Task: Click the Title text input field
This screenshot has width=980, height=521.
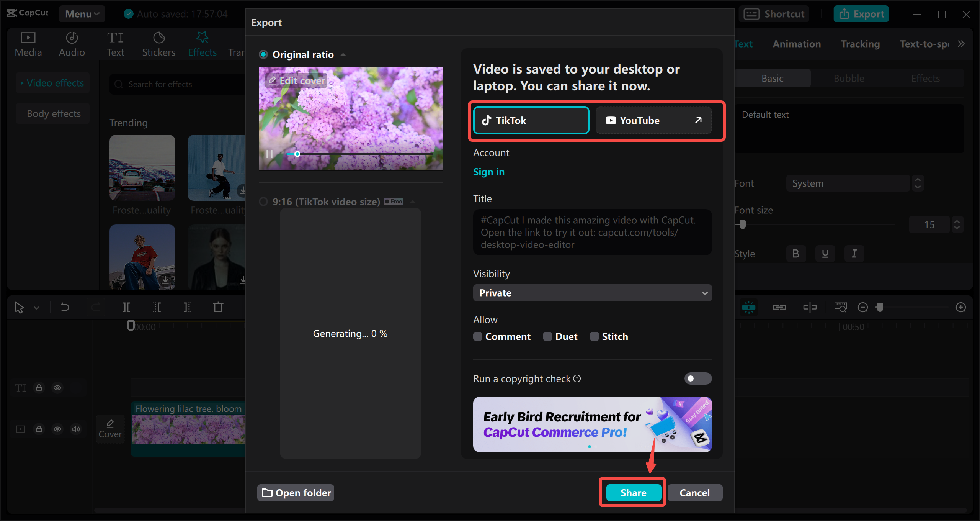Action: [591, 232]
